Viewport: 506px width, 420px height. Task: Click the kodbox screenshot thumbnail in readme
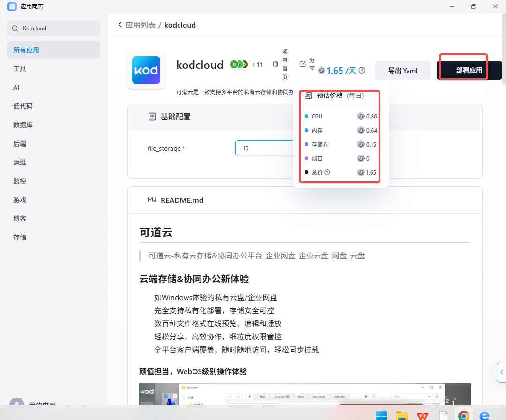(305, 394)
